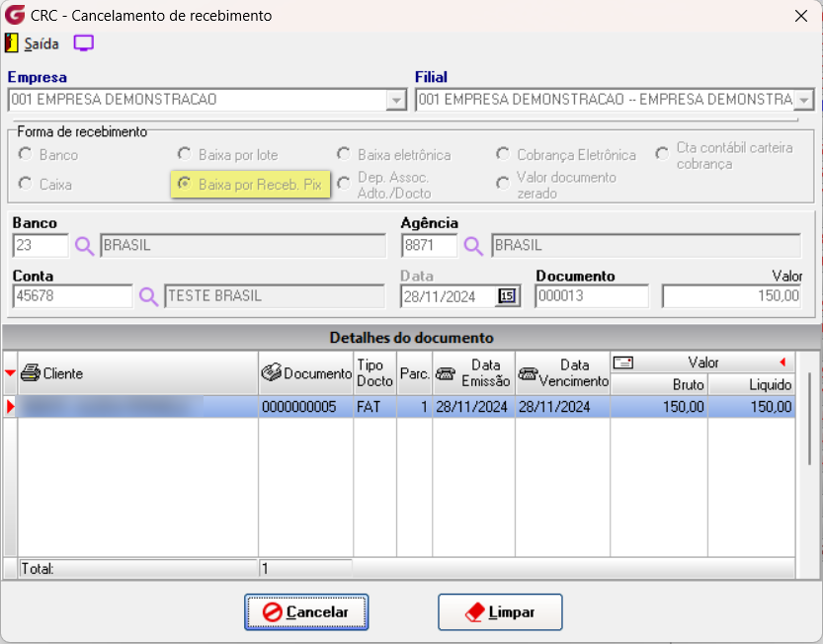Click the Total: label cell

138,568
